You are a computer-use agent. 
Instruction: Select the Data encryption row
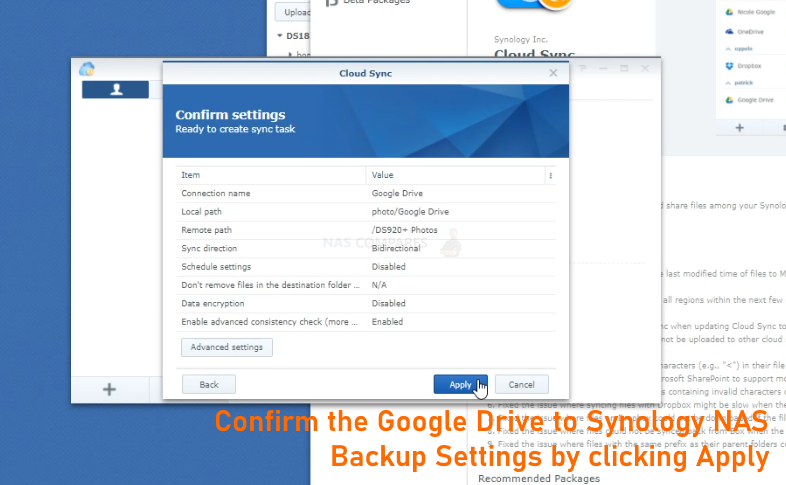tap(366, 303)
